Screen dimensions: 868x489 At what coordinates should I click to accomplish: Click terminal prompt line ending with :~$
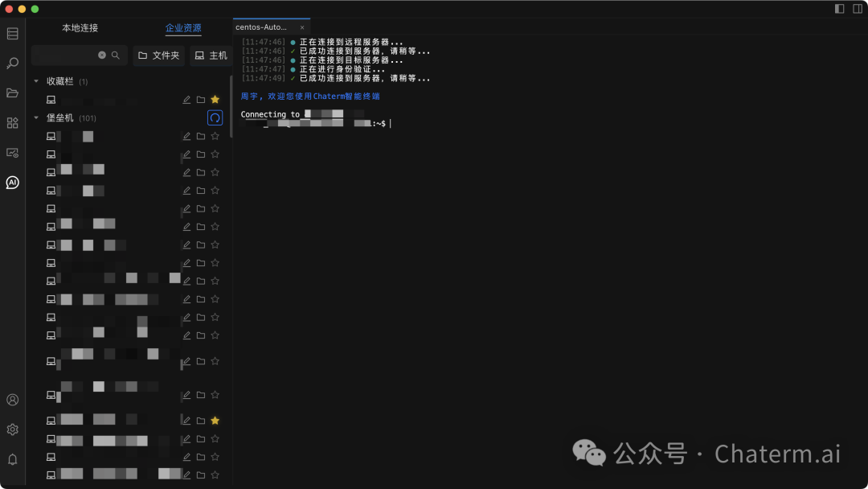pos(316,123)
